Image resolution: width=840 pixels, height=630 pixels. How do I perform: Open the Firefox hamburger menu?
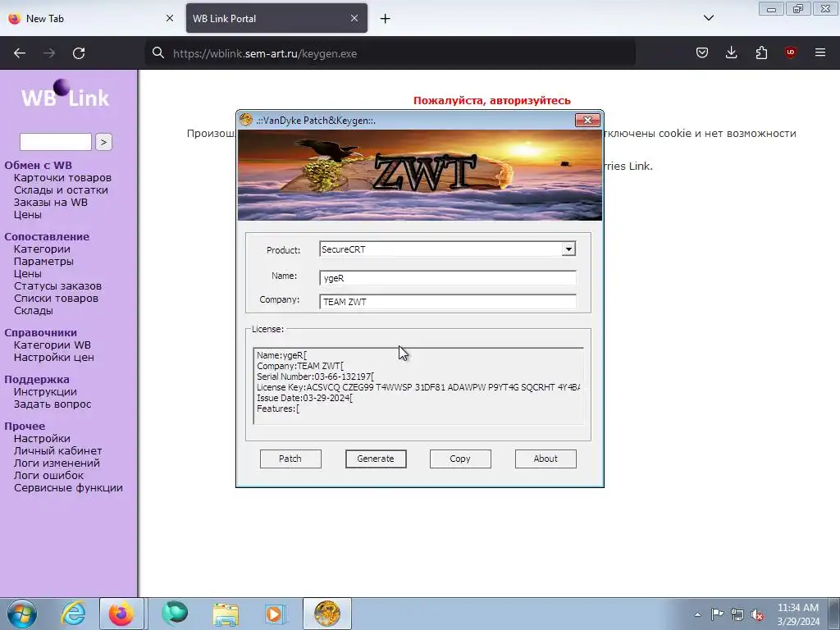820,52
